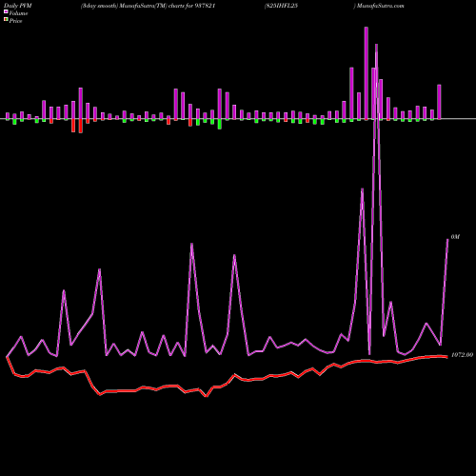Click the '1072.00' price value label

[462, 355]
